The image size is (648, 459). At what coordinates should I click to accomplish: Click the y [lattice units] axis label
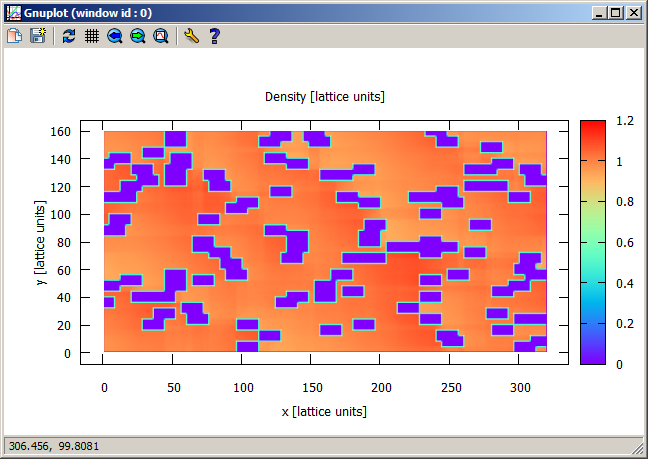coord(42,242)
